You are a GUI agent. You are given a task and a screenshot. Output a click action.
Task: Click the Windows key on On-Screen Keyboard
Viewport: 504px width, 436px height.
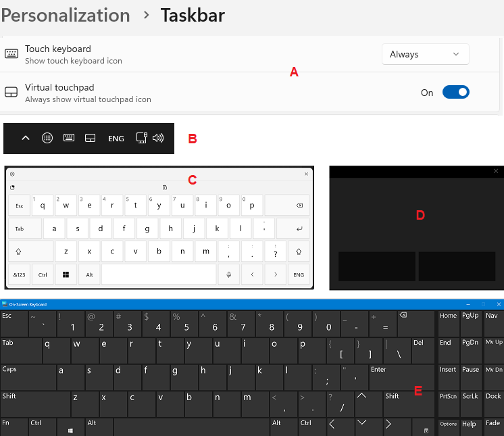[x=71, y=427]
